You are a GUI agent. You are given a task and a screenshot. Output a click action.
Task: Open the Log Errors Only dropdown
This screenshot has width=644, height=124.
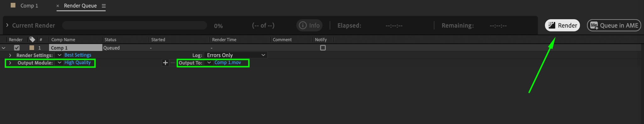click(236, 55)
